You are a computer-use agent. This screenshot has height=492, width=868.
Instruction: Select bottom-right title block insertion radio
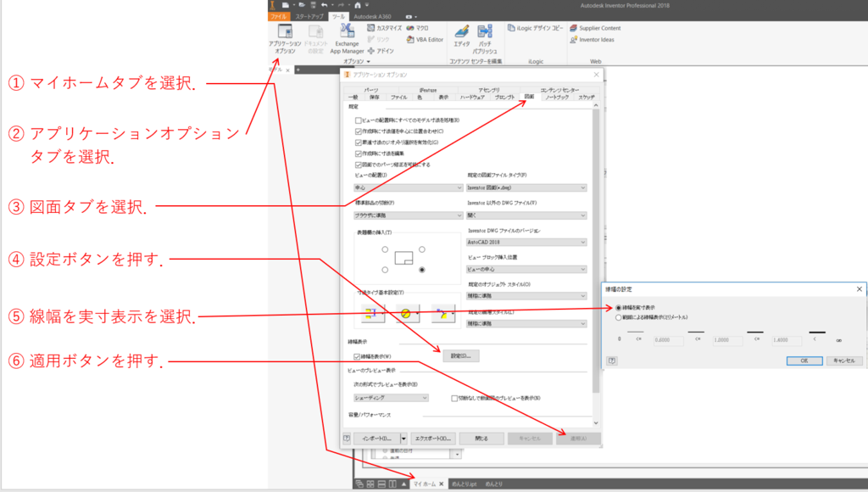(422, 270)
